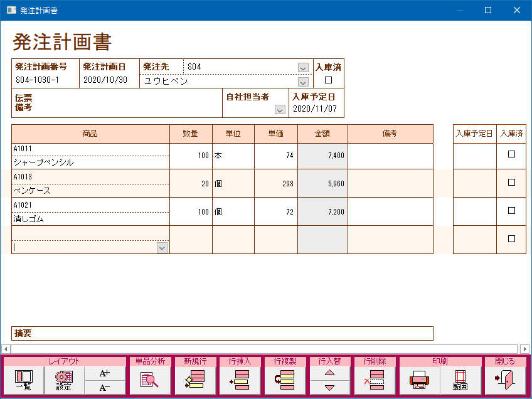Check the header 入庫済 checkbox
Viewport: 532px width, 399px height.
(x=328, y=80)
